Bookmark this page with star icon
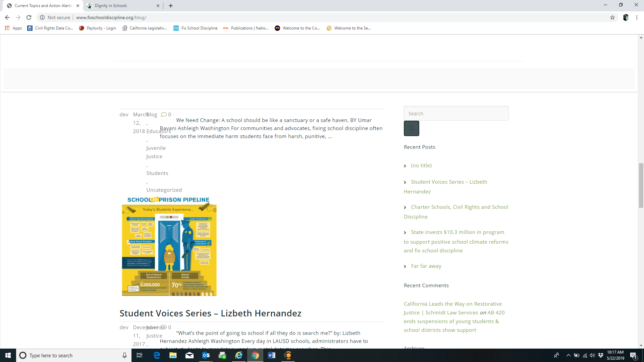Image resolution: width=644 pixels, height=362 pixels. [612, 17]
